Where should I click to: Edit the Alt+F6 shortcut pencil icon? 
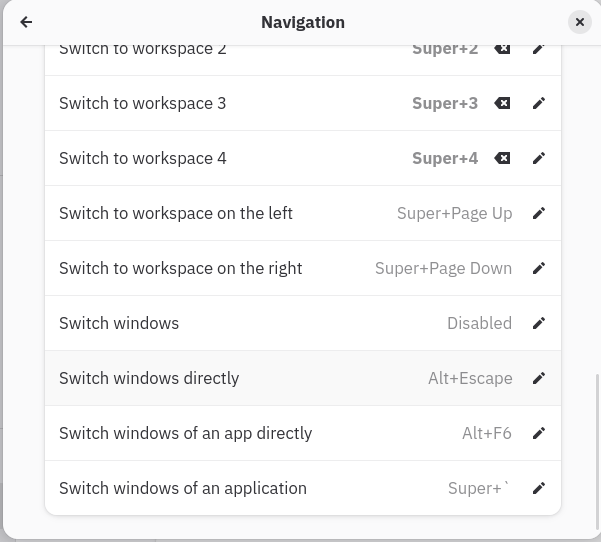(539, 433)
